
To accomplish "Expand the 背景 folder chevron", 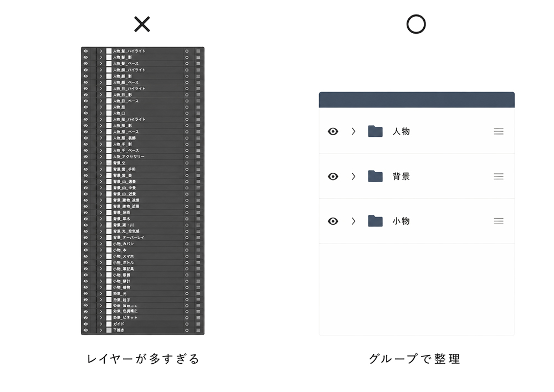I will pyautogui.click(x=353, y=176).
